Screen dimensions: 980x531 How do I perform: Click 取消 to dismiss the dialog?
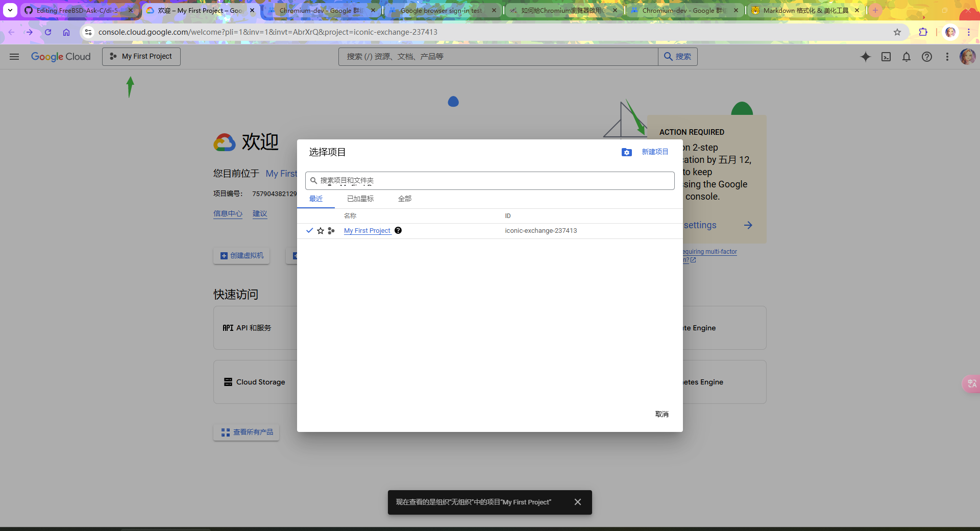pyautogui.click(x=662, y=414)
